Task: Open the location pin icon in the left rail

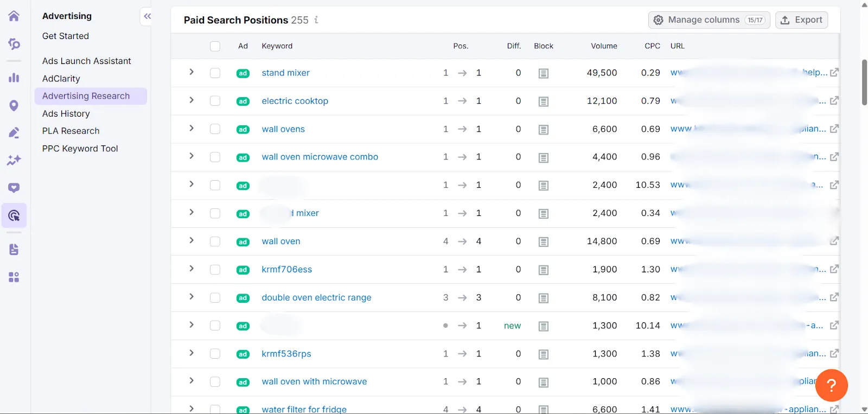Action: [14, 106]
